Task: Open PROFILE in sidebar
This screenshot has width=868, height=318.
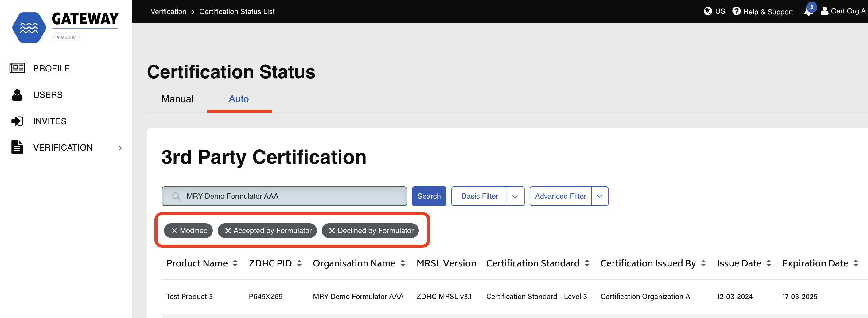Action: pos(52,69)
